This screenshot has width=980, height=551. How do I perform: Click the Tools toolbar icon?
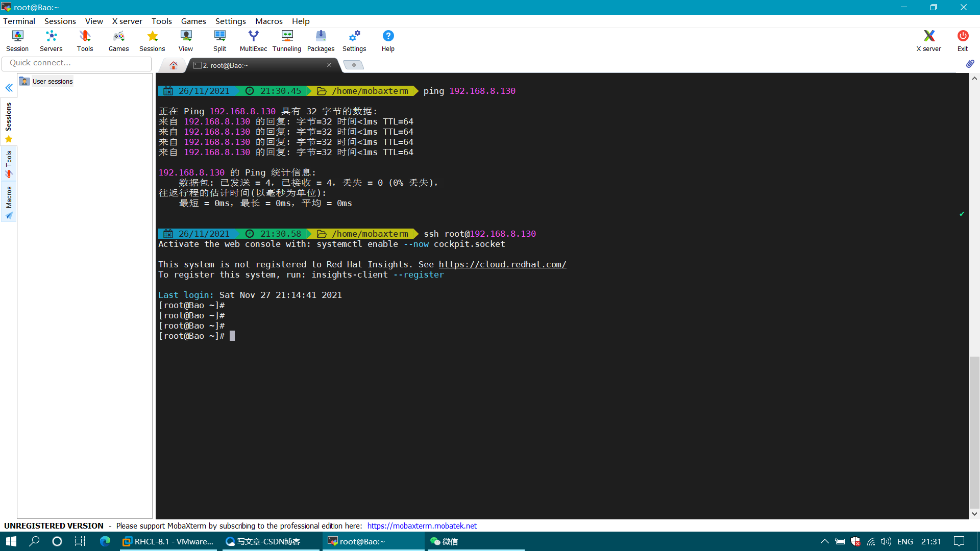point(85,41)
